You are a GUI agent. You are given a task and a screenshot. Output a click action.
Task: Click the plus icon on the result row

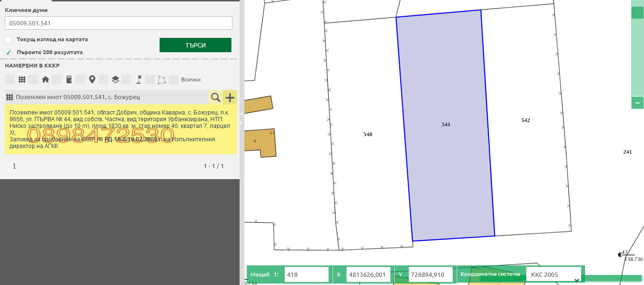click(230, 97)
